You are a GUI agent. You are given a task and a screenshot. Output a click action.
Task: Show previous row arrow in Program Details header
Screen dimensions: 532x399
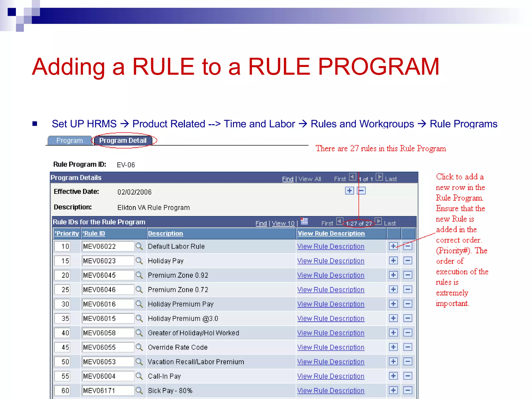coord(353,177)
